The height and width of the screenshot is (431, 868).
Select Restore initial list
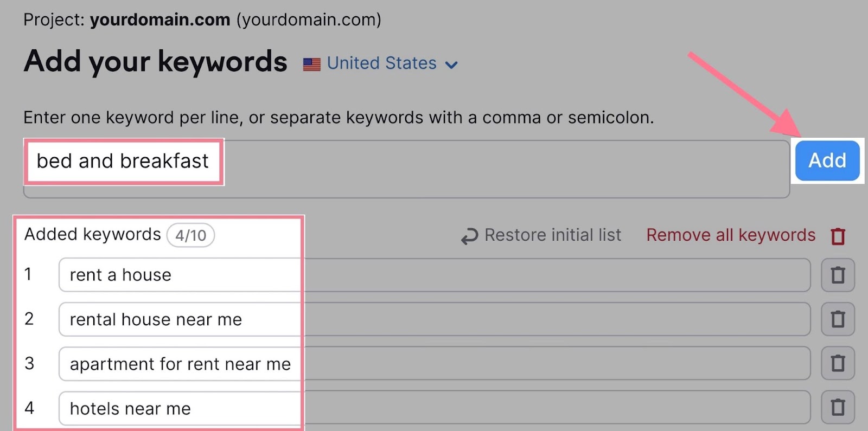[x=552, y=235]
